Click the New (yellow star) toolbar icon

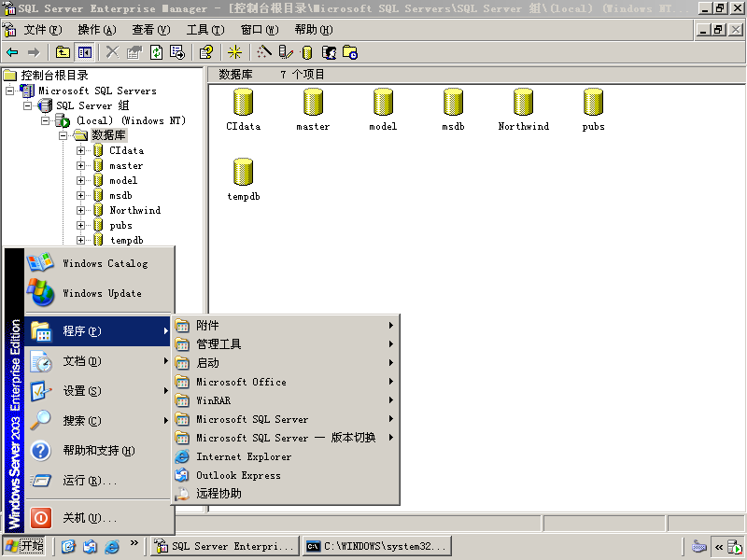(x=234, y=52)
